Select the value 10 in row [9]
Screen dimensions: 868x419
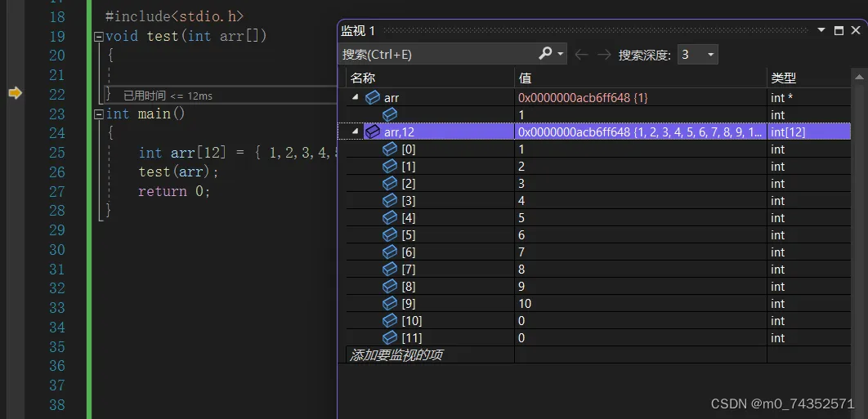[526, 304]
